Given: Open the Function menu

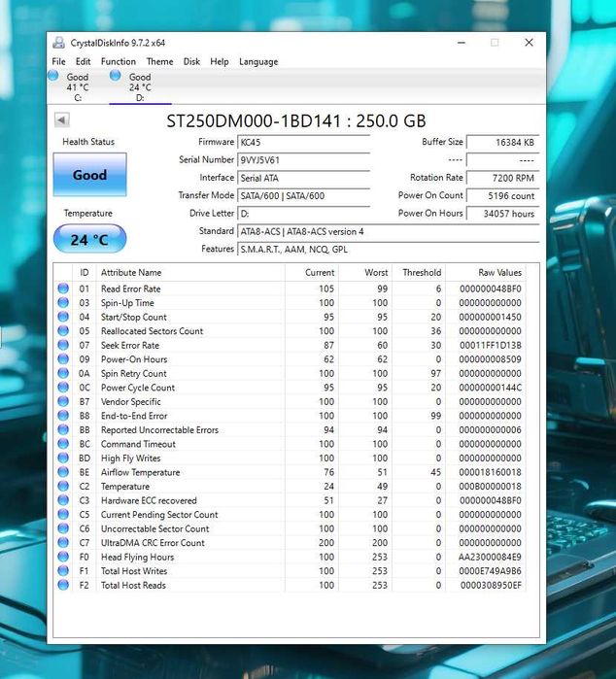Looking at the screenshot, I should coord(119,61).
